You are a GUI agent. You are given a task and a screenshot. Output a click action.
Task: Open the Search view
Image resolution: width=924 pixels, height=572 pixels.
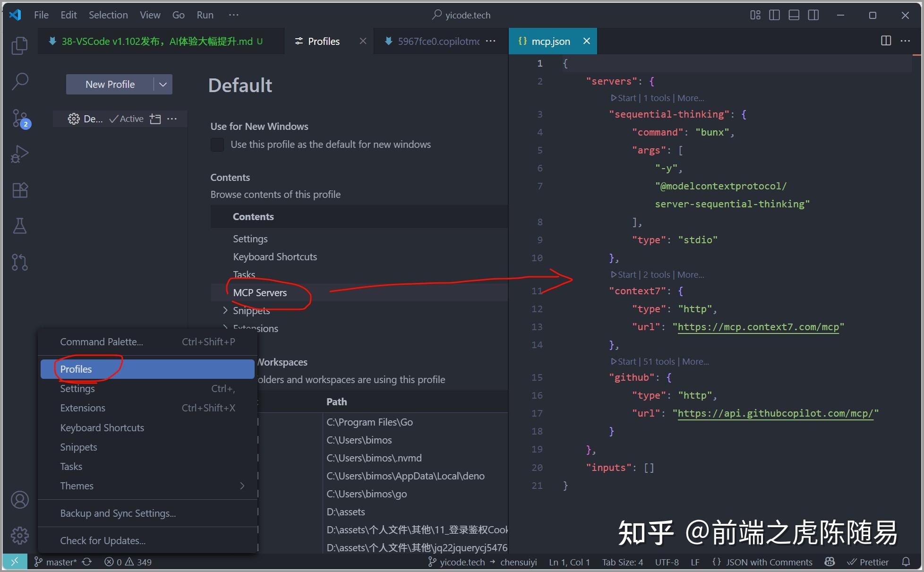coord(19,81)
